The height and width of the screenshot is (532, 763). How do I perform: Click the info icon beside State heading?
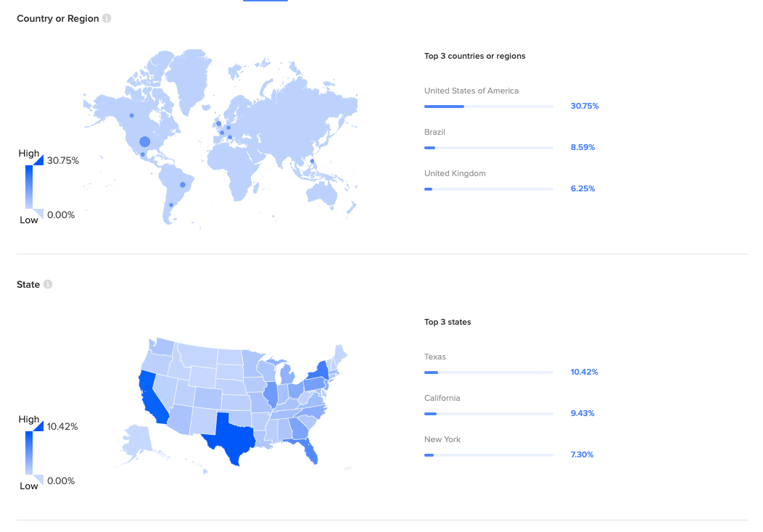[x=48, y=285]
